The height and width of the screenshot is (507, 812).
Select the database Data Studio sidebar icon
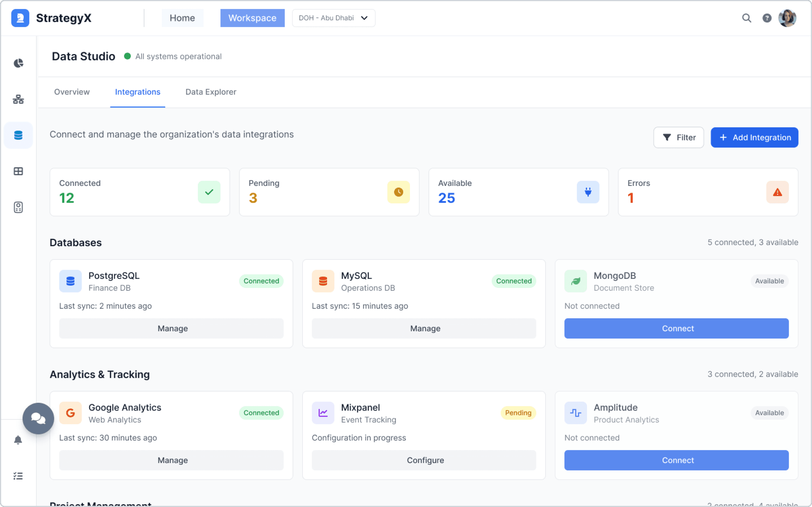[19, 135]
